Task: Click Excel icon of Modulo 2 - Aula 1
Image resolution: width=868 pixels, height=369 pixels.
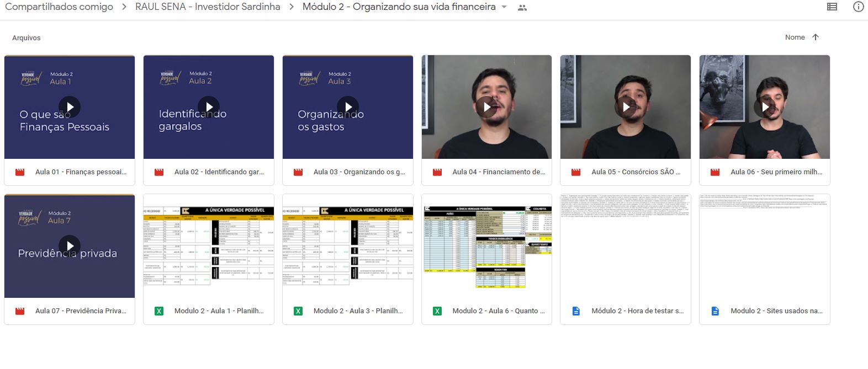Action: click(159, 311)
